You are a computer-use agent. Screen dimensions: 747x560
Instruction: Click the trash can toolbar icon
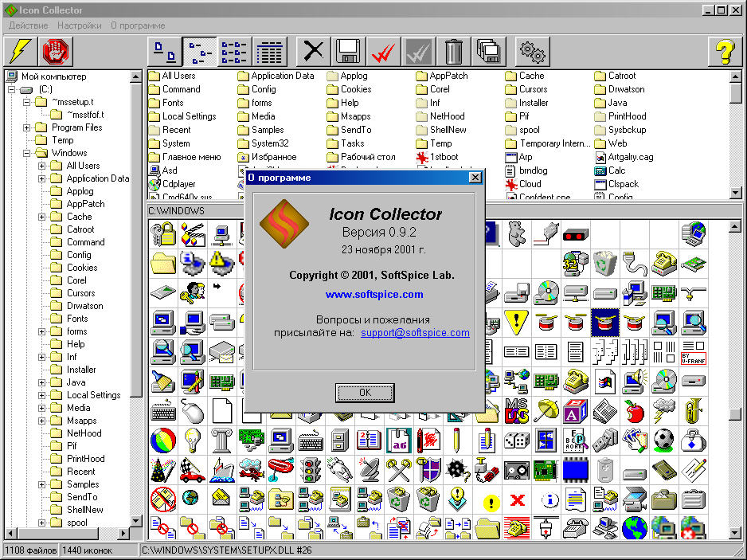point(454,52)
